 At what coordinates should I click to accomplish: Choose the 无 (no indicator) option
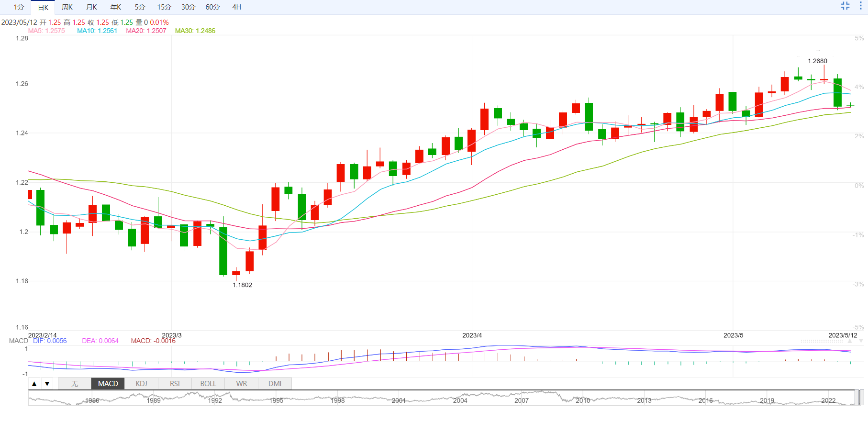75,384
